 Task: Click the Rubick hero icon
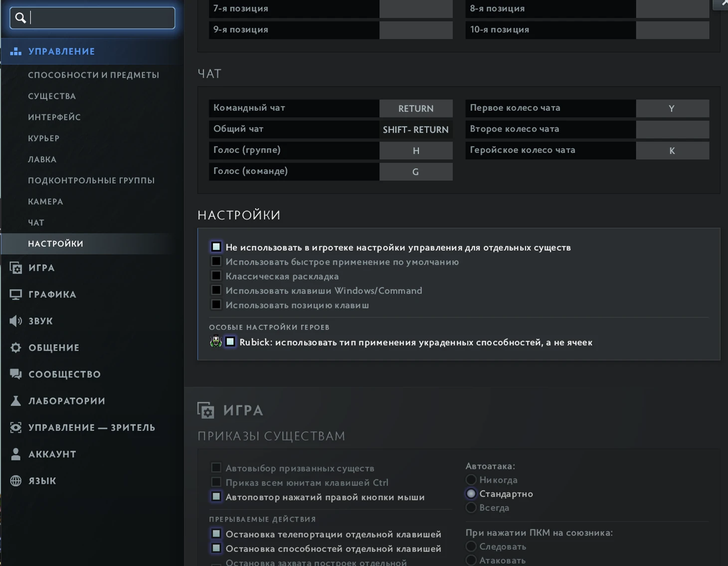pyautogui.click(x=216, y=342)
